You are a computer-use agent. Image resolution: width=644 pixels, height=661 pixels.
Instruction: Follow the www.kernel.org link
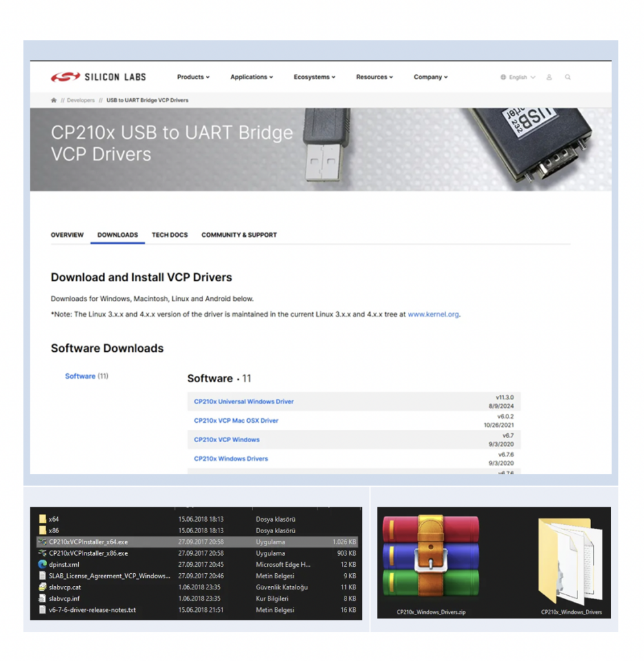tap(433, 314)
